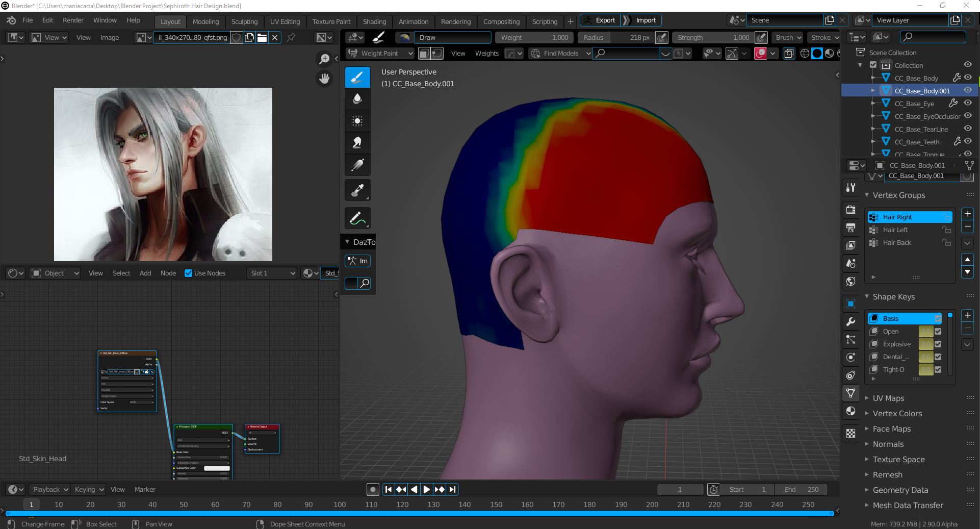Viewport: 980px width, 529px height.
Task: Click the outliner search field
Action: 933,37
